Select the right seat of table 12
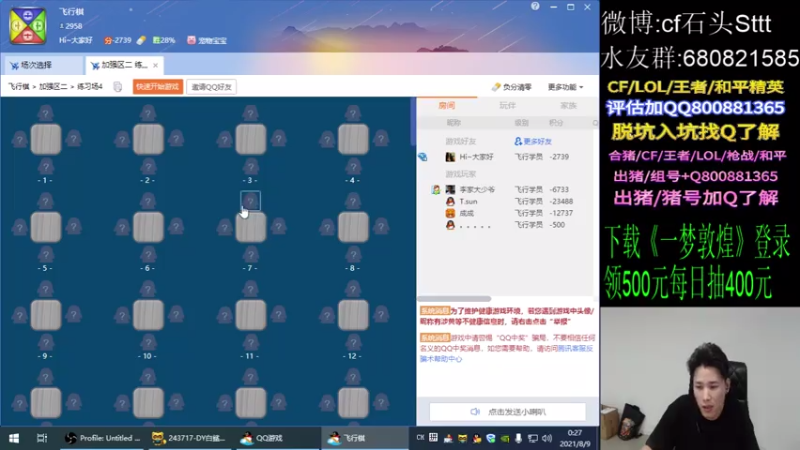This screenshot has width=800, height=450. (x=381, y=315)
